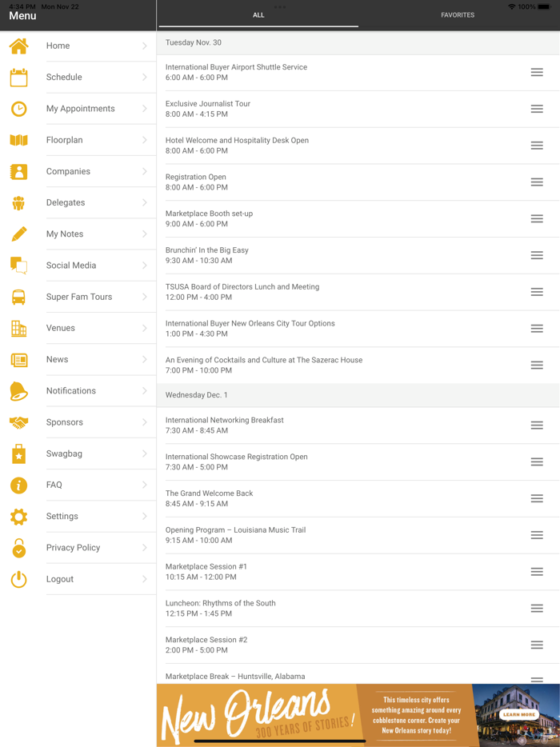Open menu for Exclusive Journalist Tour
Screen dimensions: 560x747
[537, 109]
